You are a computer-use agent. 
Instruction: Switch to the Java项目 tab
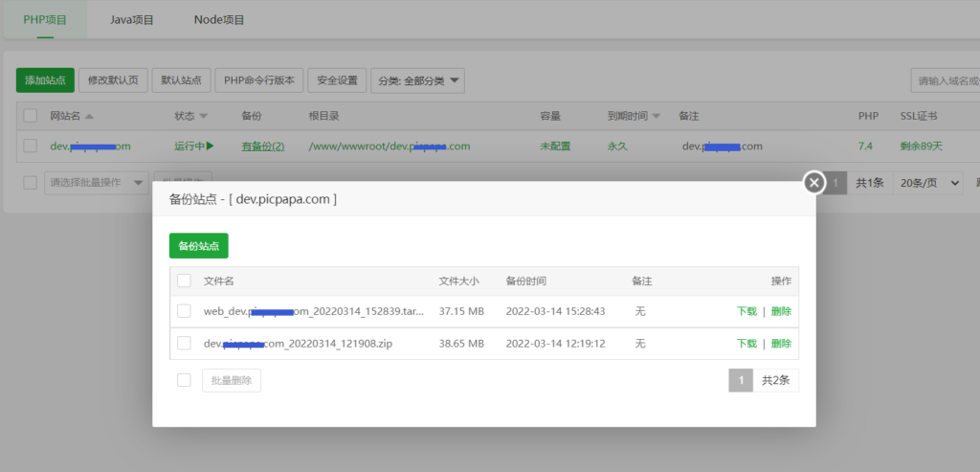coord(131,19)
